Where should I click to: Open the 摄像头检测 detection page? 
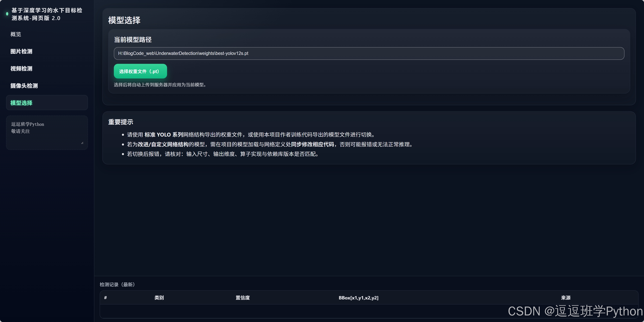[x=24, y=86]
